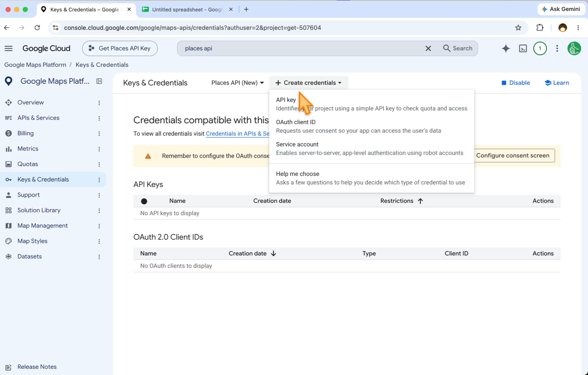Open the Learn link

(557, 83)
